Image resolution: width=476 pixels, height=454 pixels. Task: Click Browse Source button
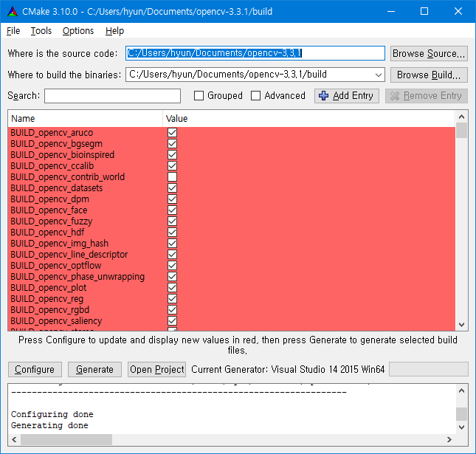[x=429, y=53]
